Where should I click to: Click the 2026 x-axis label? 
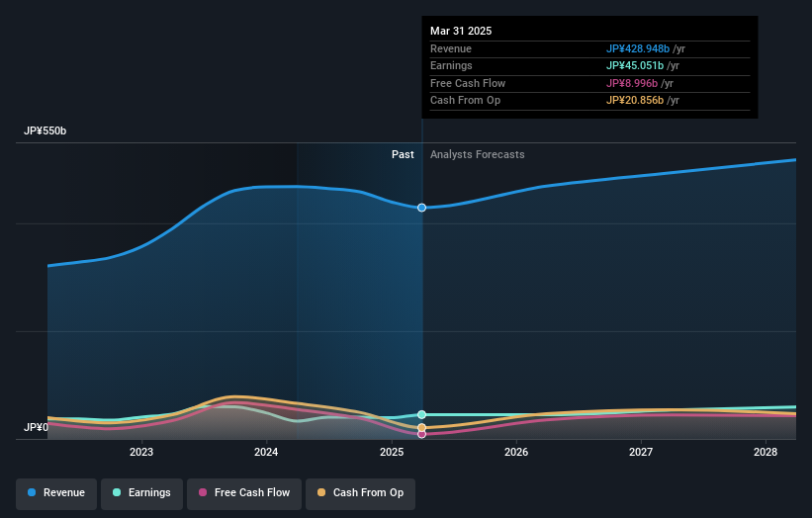click(516, 453)
